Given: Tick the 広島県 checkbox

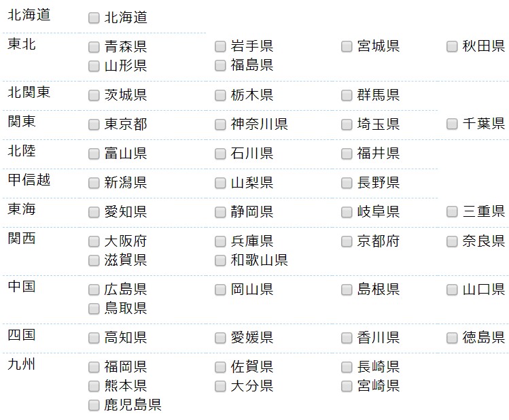Looking at the screenshot, I should click(x=94, y=290).
